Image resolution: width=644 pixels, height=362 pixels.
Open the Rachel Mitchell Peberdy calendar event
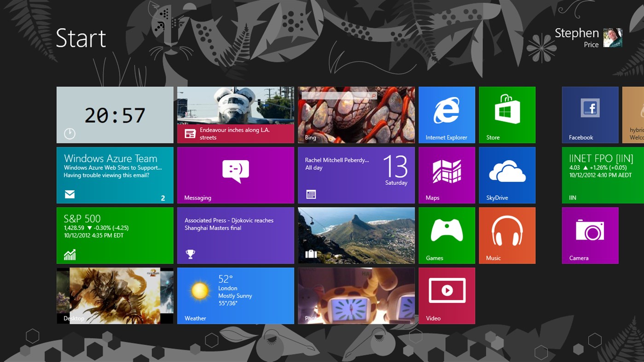(356, 175)
